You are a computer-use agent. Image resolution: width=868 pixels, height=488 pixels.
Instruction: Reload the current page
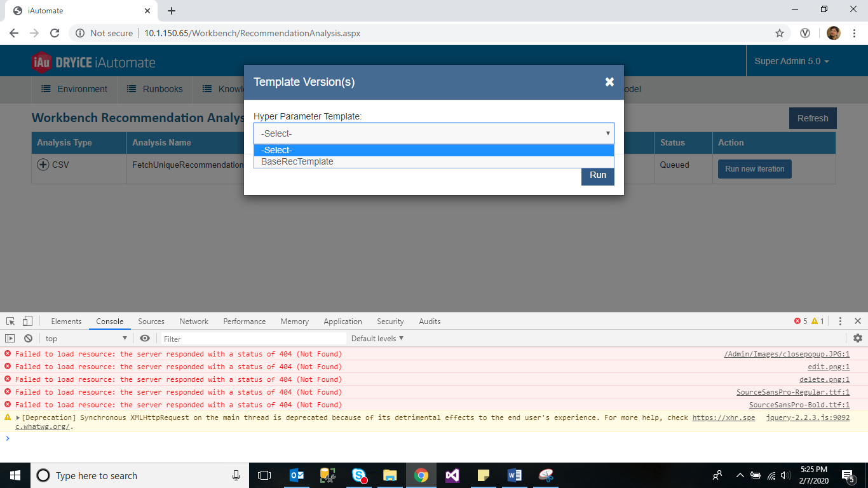tap(55, 33)
